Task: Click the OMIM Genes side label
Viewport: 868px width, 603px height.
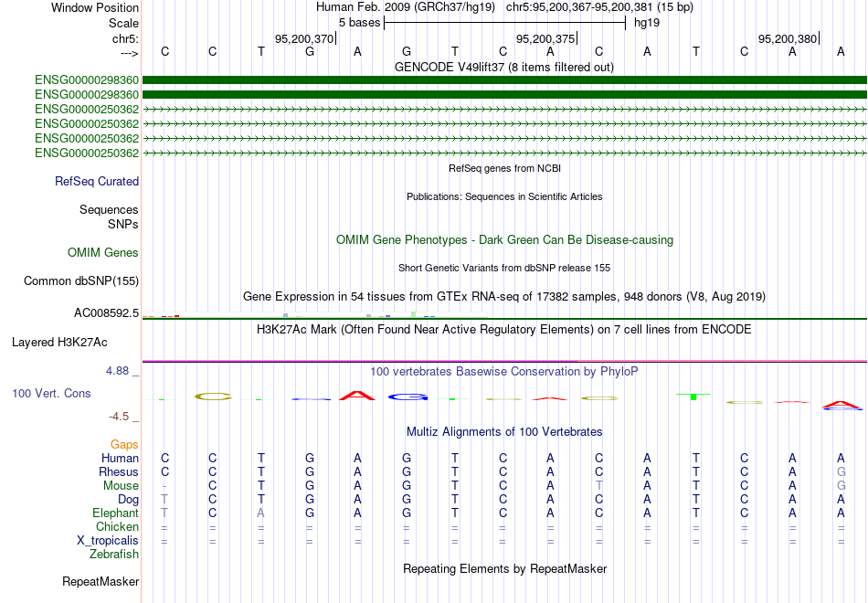Action: click(103, 252)
